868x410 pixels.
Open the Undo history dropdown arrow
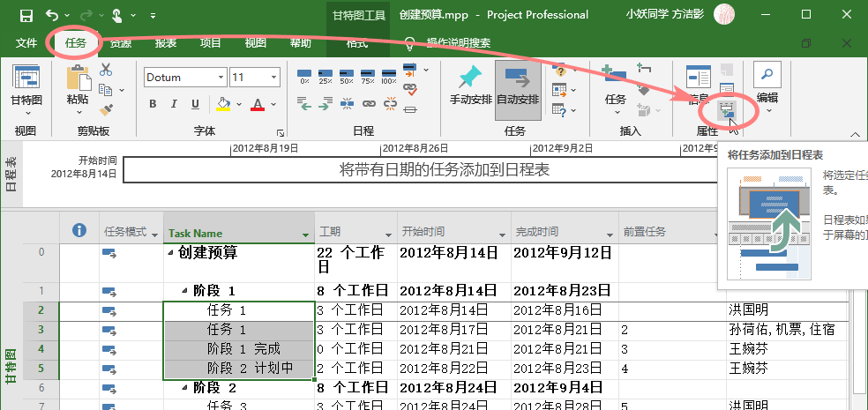pyautogui.click(x=67, y=16)
